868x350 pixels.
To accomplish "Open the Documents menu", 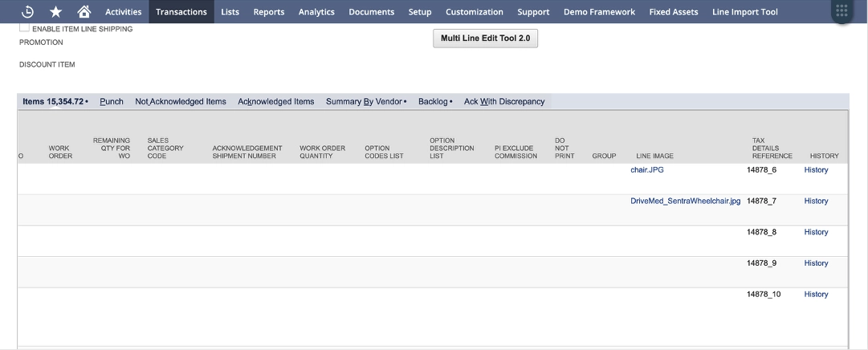I will coord(372,11).
